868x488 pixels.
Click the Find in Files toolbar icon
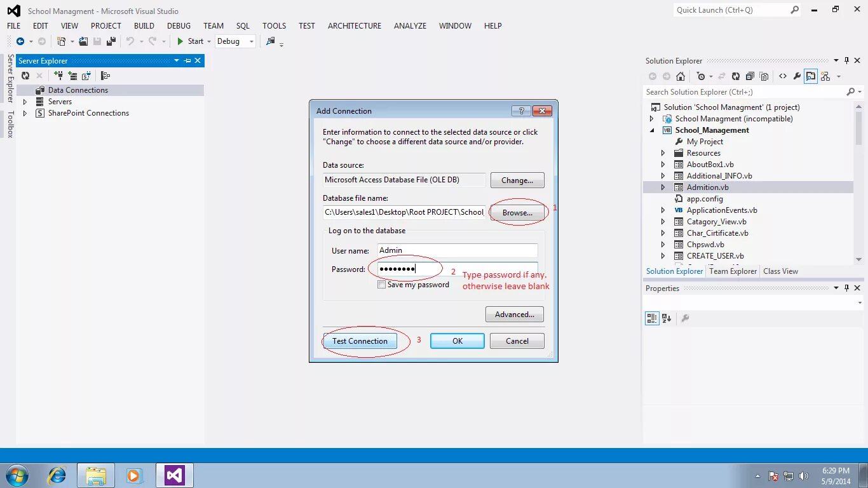(x=271, y=41)
